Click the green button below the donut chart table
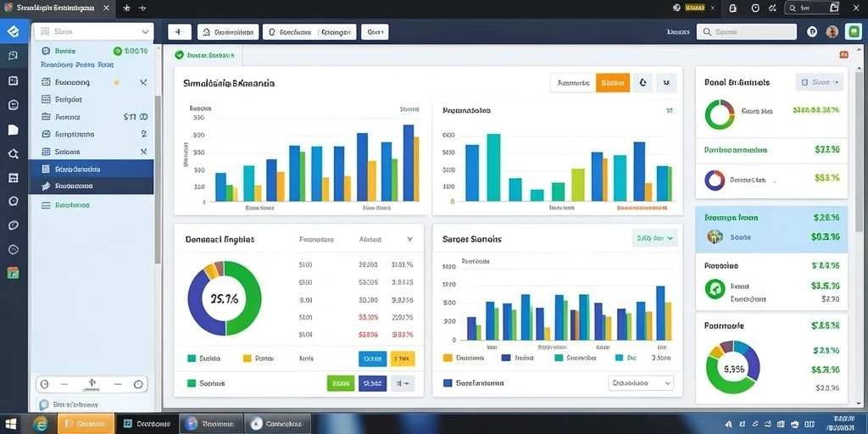This screenshot has width=868, height=434. tap(341, 382)
